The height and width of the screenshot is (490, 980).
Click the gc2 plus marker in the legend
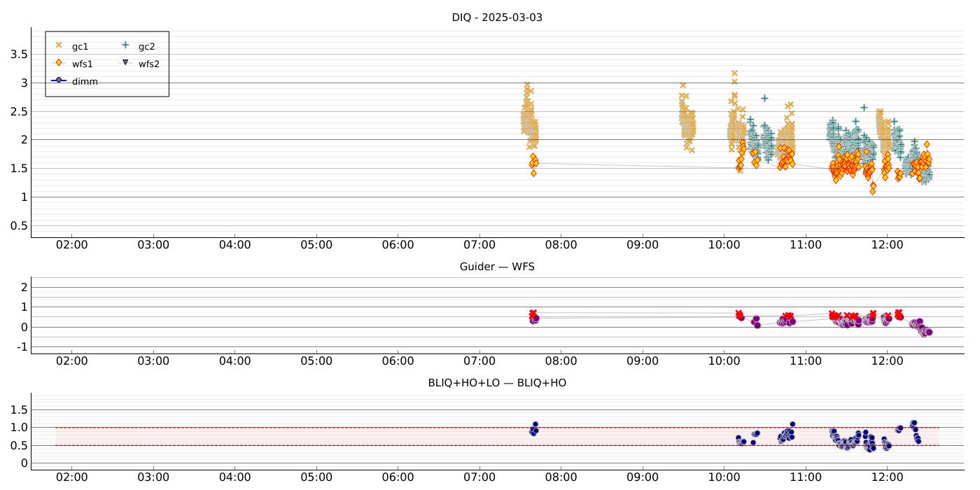125,45
